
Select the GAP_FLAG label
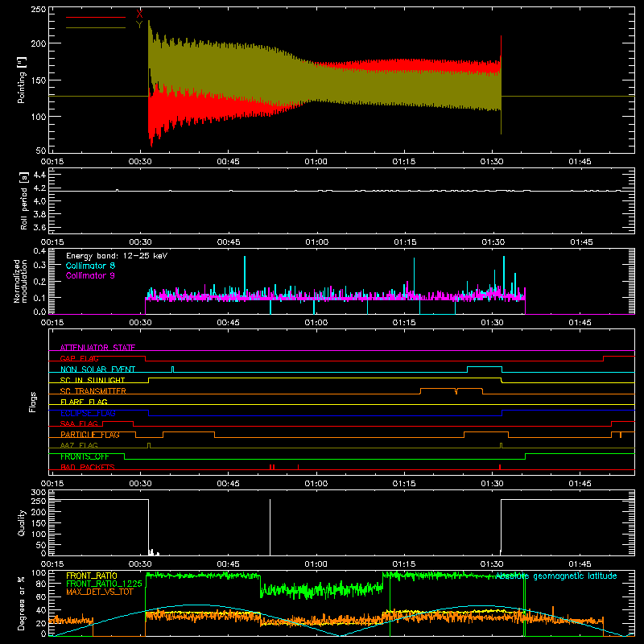79,358
